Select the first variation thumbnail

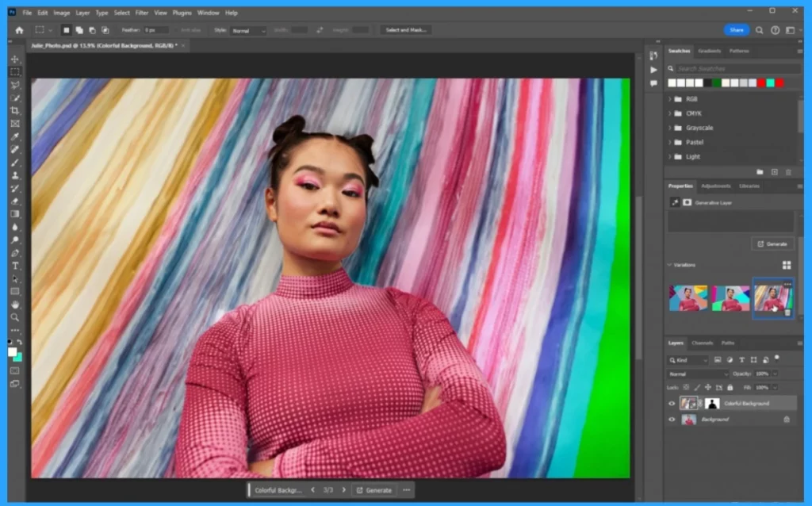(x=688, y=298)
